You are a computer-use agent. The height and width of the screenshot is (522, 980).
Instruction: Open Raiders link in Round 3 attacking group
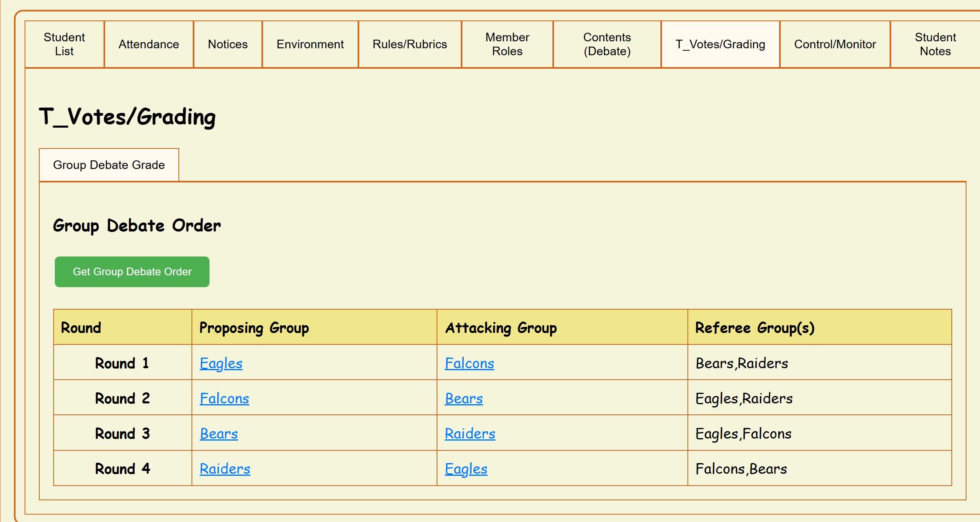pos(470,434)
